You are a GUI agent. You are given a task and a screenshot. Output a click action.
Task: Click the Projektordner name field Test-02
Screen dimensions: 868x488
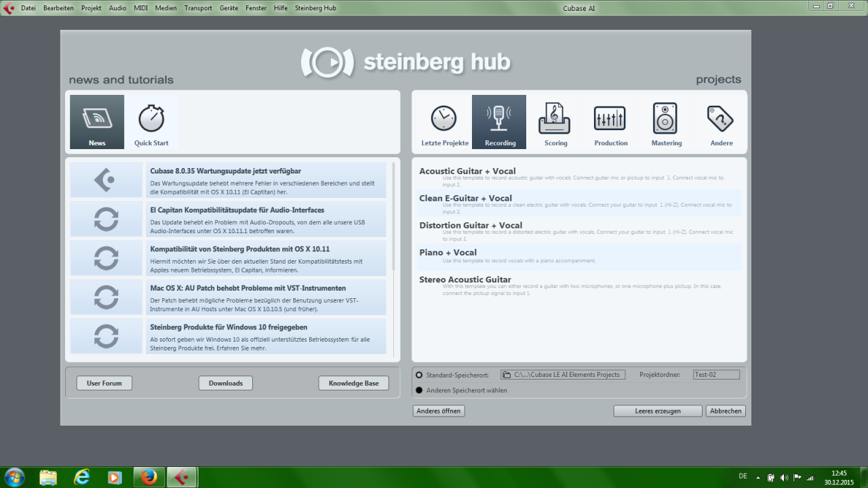[716, 375]
